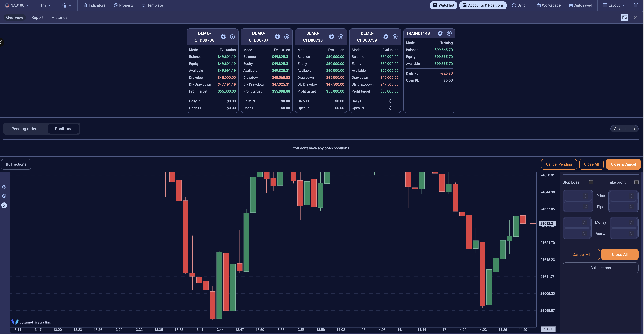Click the Cancel All button
Image resolution: width=644 pixels, height=334 pixels.
[581, 254]
